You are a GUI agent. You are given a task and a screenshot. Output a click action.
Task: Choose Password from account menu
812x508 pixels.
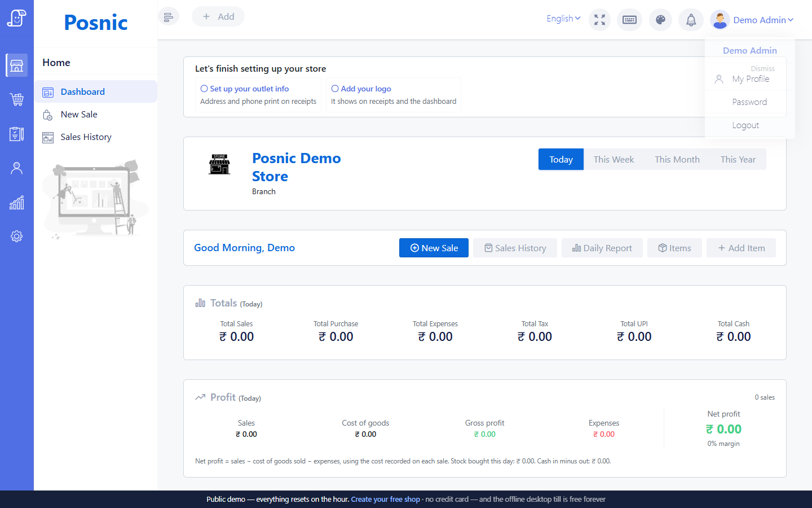click(x=749, y=102)
